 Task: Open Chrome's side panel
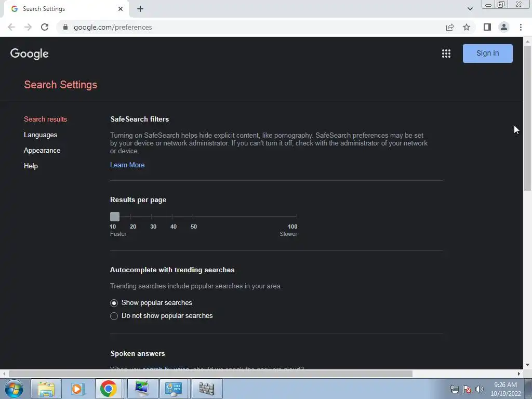[487, 27]
